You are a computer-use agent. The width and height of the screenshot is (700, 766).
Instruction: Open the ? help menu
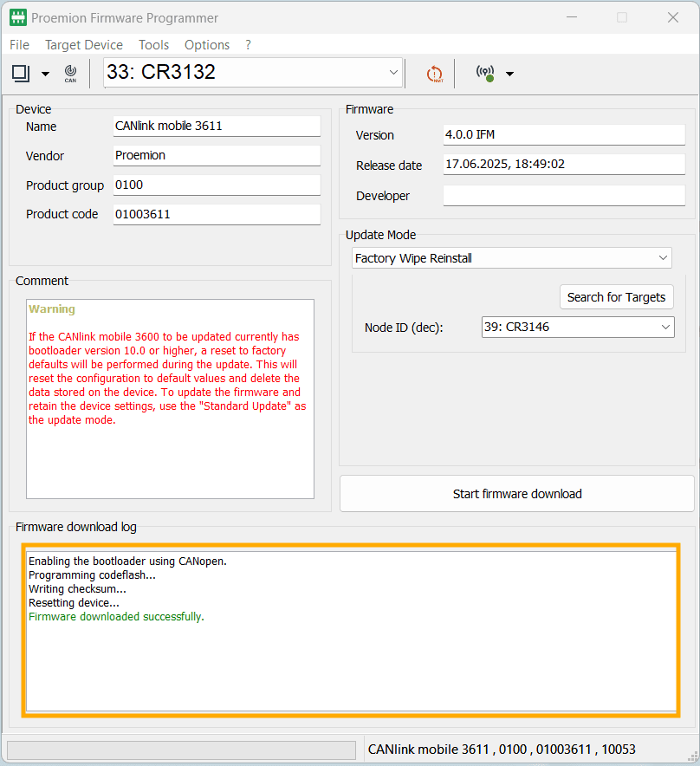pos(249,45)
